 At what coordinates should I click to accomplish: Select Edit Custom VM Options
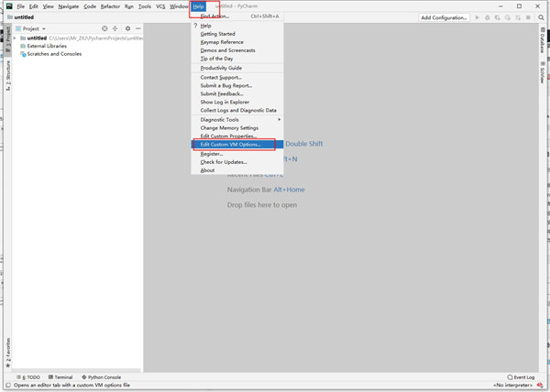click(237, 145)
